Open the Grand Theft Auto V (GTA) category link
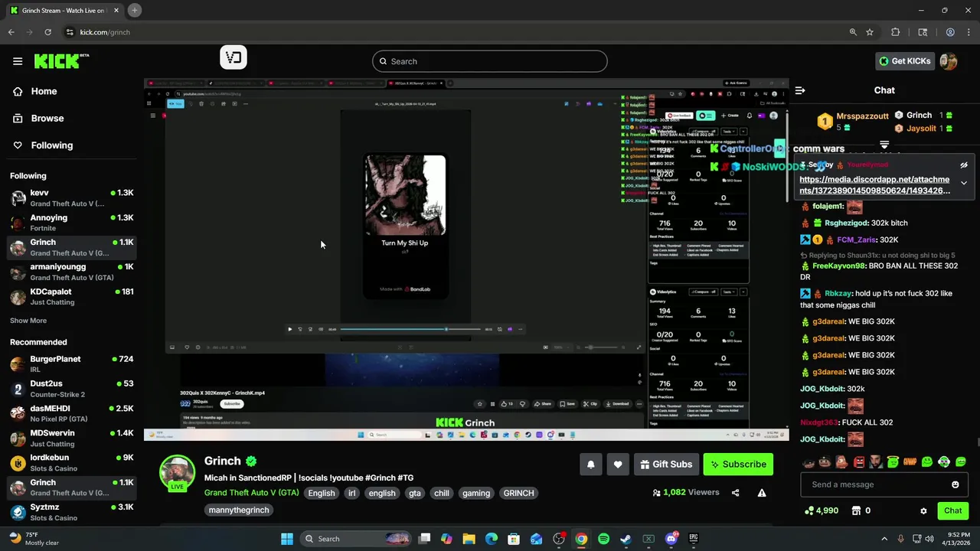Image resolution: width=980 pixels, height=551 pixels. 251,493
